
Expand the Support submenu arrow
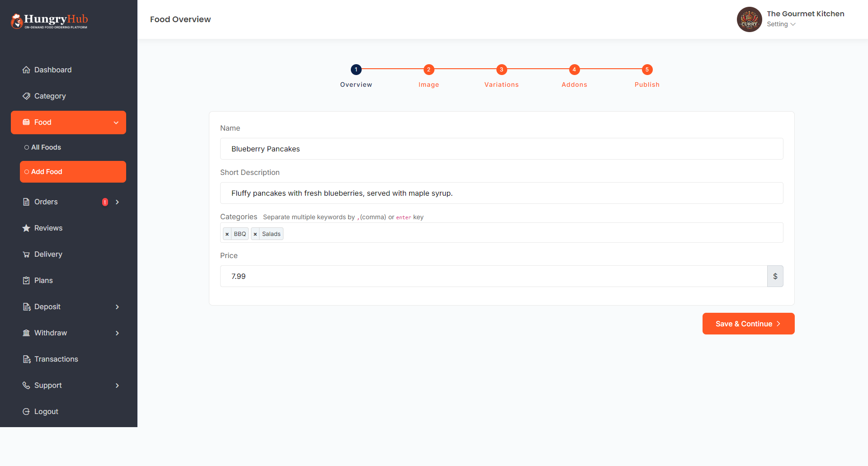117,386
